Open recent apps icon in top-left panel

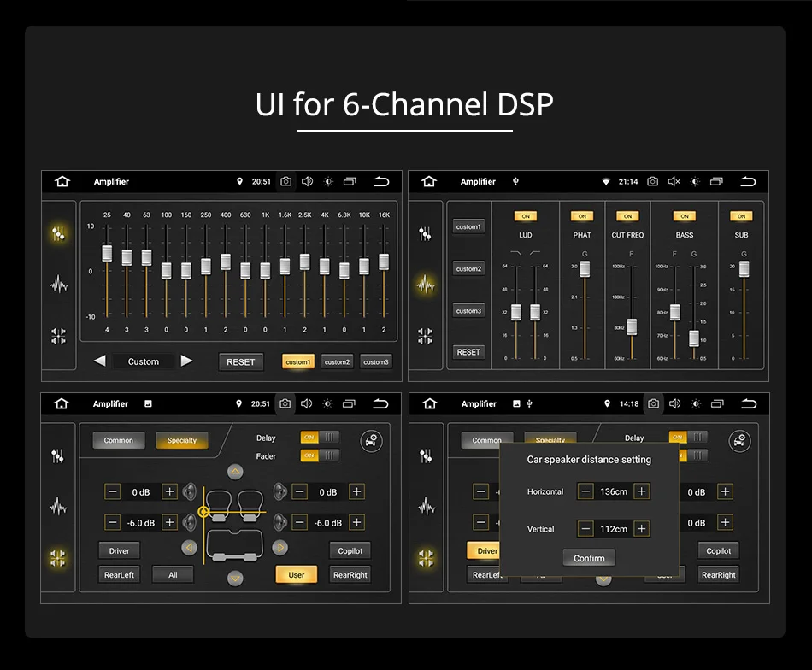350,182
